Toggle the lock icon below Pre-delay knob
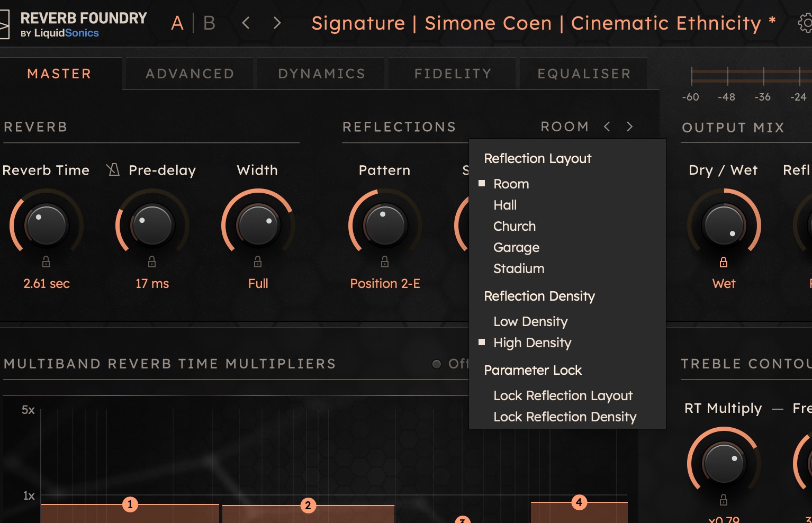This screenshot has width=812, height=523. (152, 261)
